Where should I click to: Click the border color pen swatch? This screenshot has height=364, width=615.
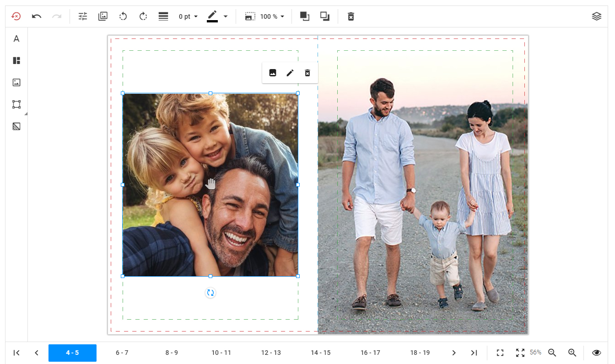click(212, 16)
